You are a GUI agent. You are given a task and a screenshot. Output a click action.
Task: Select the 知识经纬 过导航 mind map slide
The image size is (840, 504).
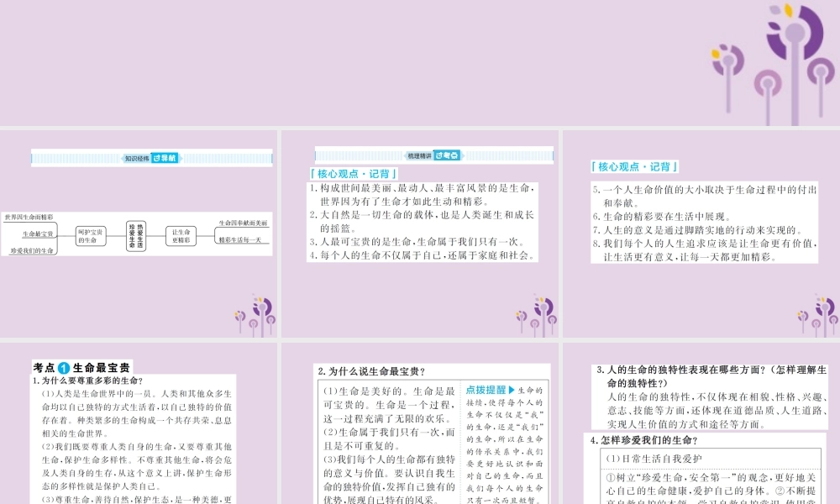click(139, 234)
